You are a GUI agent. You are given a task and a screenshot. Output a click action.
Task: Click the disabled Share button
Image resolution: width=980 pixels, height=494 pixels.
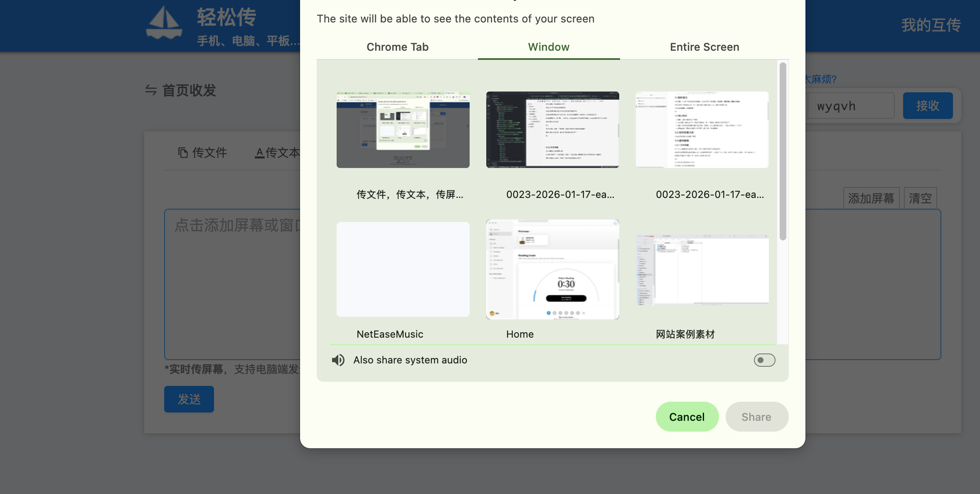click(756, 417)
